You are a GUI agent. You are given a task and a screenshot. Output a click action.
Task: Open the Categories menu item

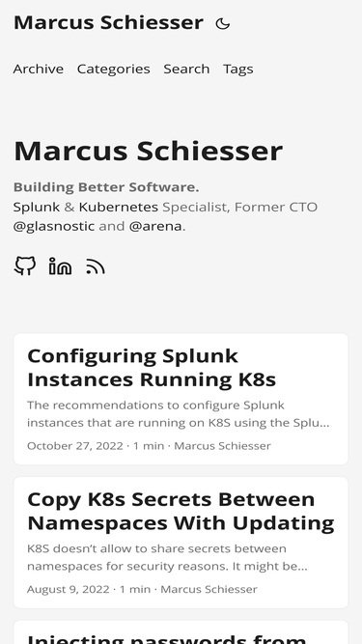coord(114,69)
